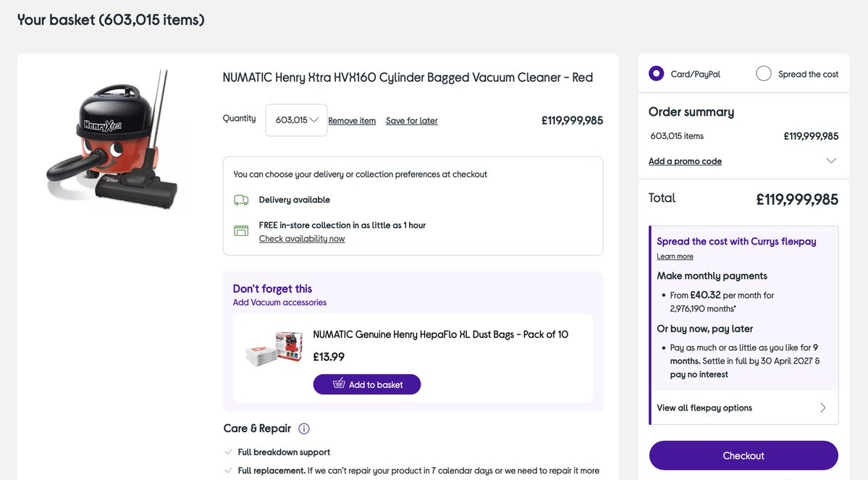Click the FREE in-store collection text

(x=342, y=225)
